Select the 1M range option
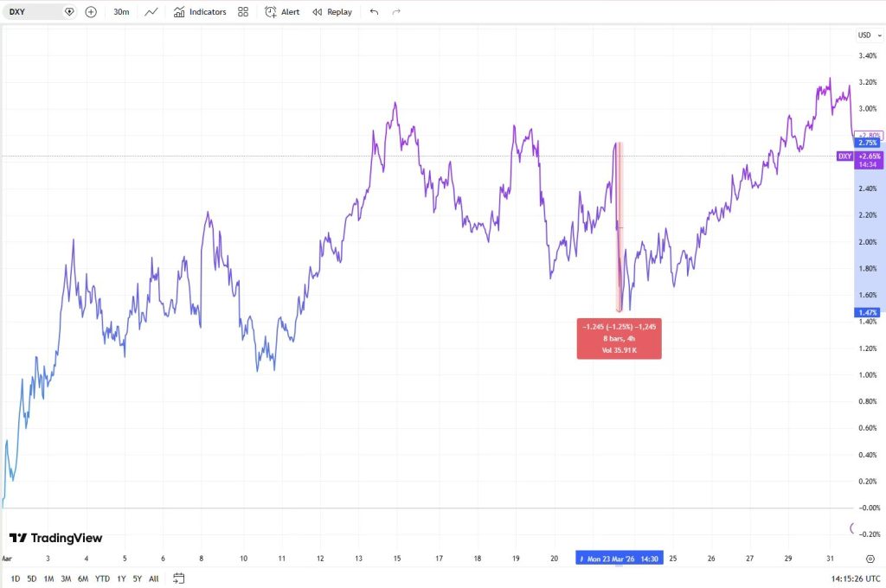This screenshot has height=588, width=886. click(48, 578)
